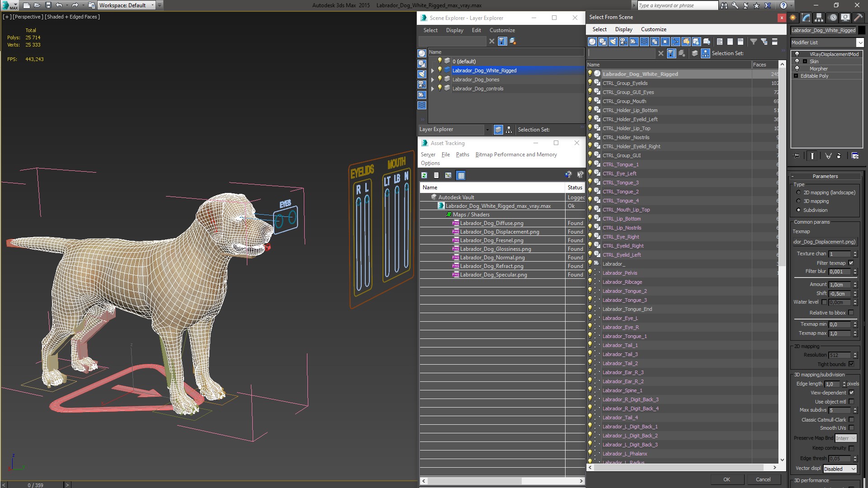Click the Redo arrow icon

(75, 5)
